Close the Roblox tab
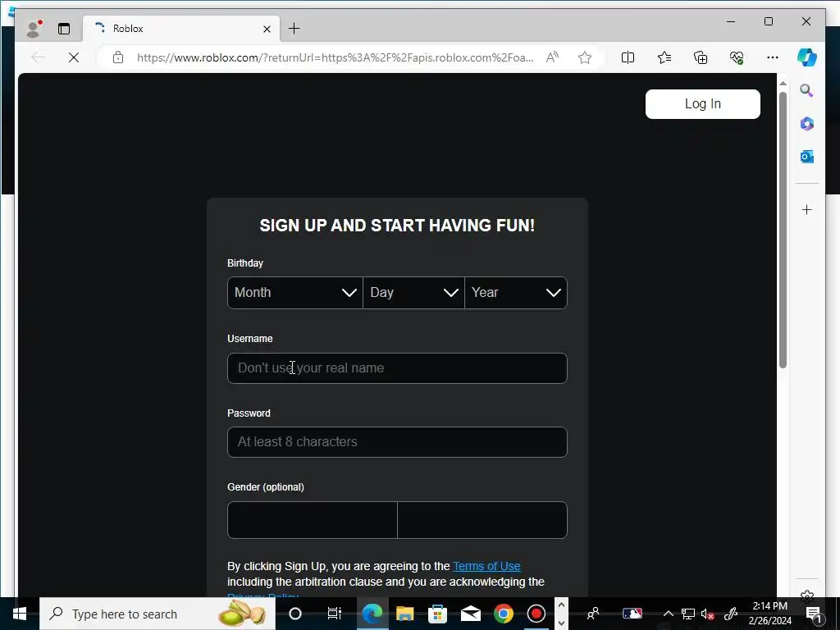The height and width of the screenshot is (630, 840). pyautogui.click(x=267, y=29)
